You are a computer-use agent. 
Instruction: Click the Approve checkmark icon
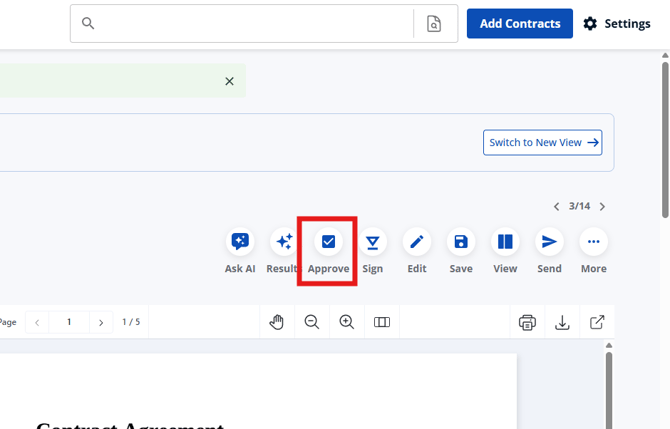tap(328, 242)
